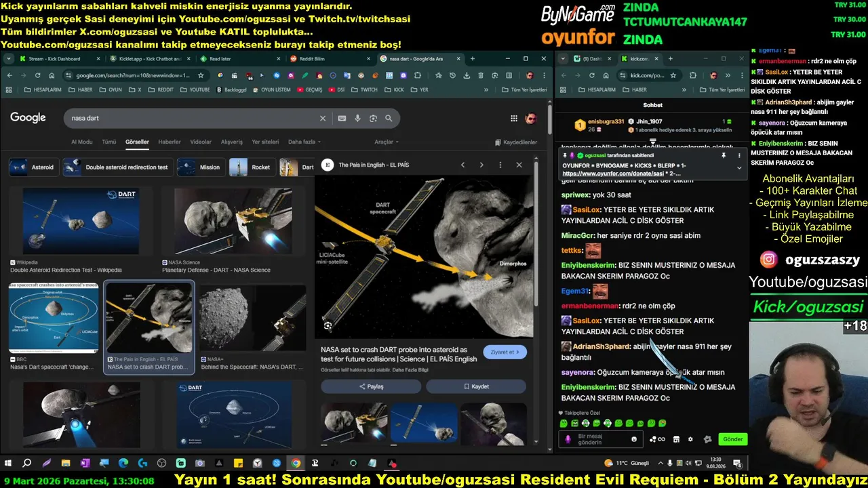
Task: Open Windows Start menu
Action: [8, 464]
